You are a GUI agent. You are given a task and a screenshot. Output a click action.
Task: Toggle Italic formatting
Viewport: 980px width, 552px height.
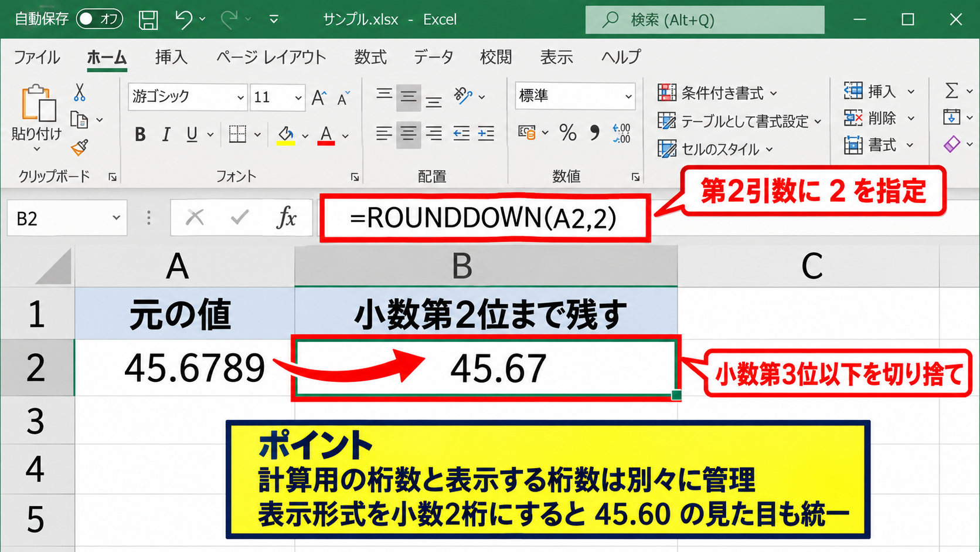click(x=166, y=134)
